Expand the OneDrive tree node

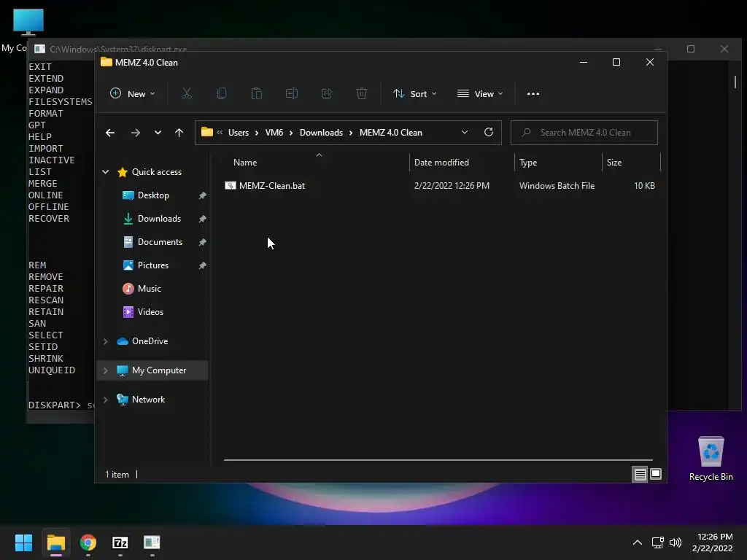pyautogui.click(x=105, y=341)
